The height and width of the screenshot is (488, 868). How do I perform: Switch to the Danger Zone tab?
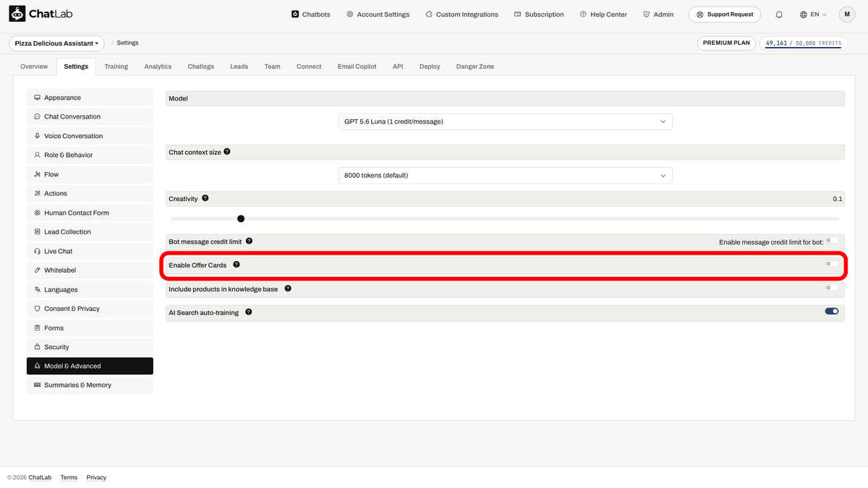point(475,67)
